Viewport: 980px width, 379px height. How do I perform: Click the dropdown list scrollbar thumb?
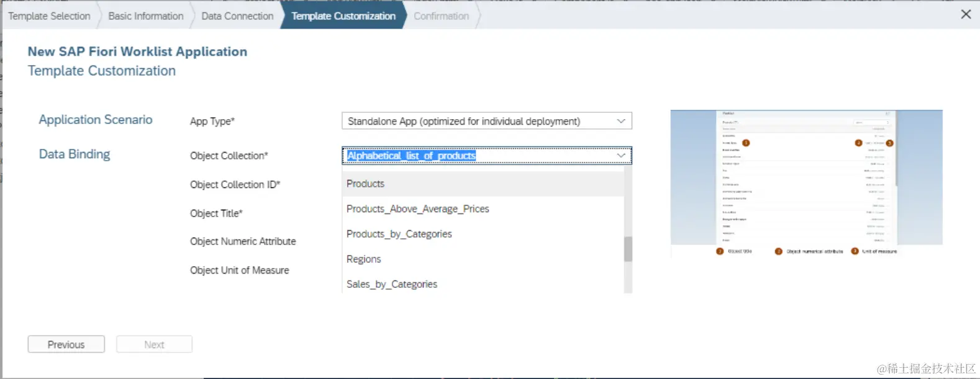(628, 249)
